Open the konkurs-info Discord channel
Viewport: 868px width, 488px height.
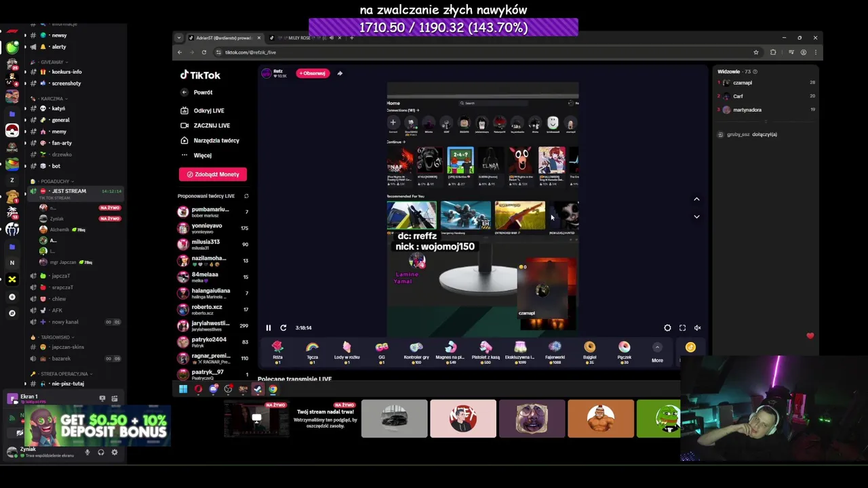[x=66, y=72]
